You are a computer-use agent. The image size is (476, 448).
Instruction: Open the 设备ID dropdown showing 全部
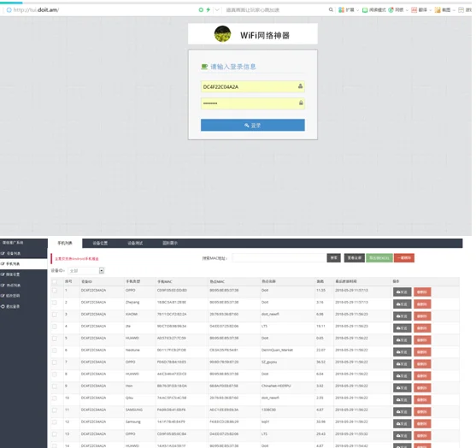(x=86, y=270)
